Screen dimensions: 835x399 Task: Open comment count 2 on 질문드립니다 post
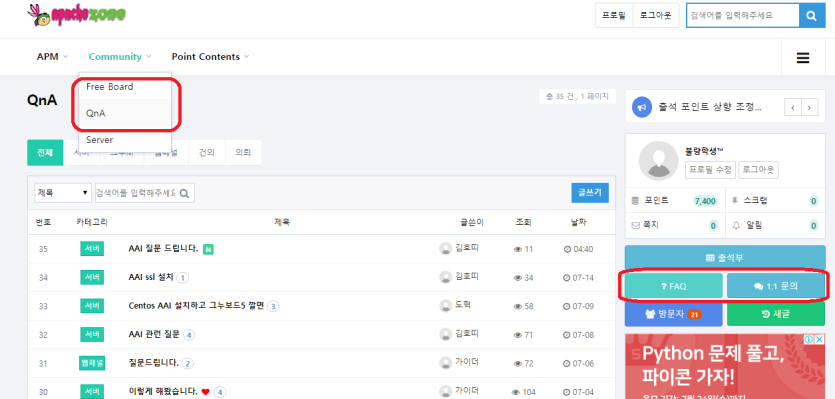tap(187, 364)
